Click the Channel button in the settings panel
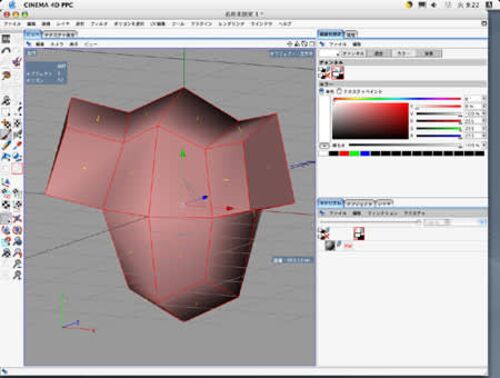The image size is (500, 378). coord(353,53)
